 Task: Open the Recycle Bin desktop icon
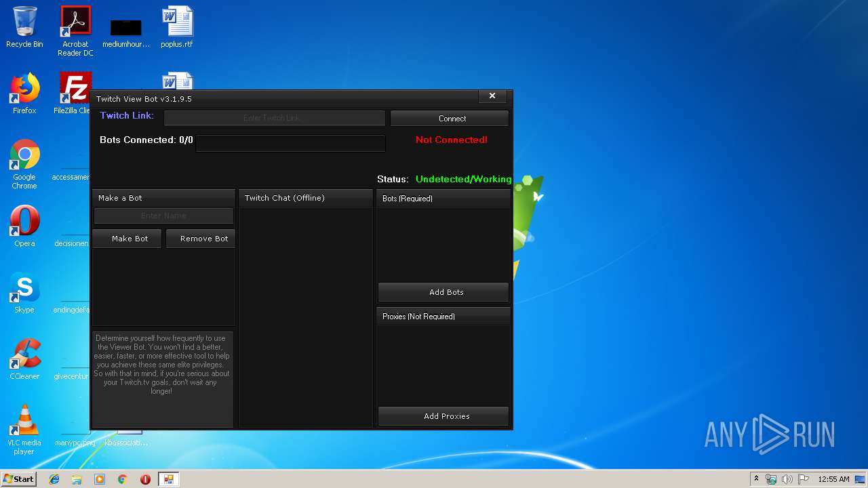24,27
